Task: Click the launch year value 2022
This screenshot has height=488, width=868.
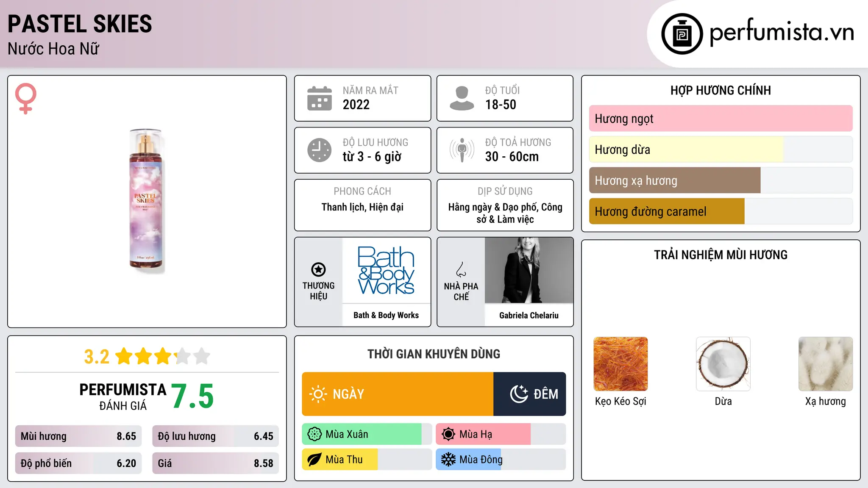Action: [x=356, y=105]
